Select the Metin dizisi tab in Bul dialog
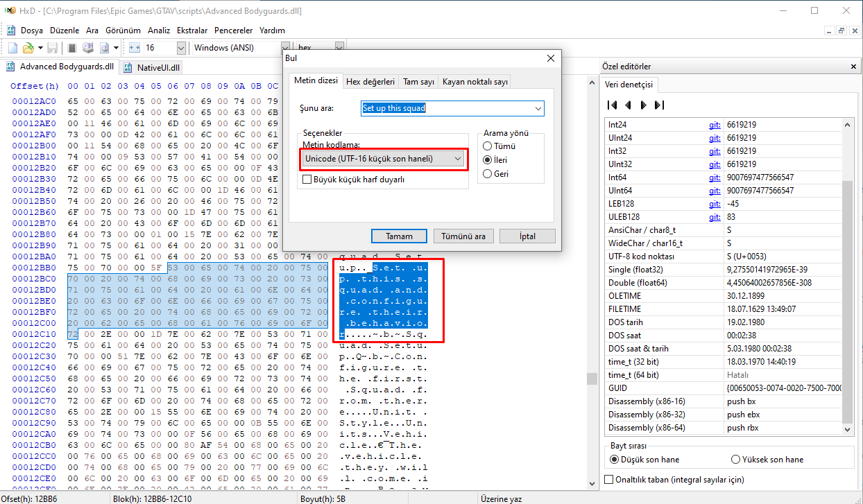 [316, 81]
